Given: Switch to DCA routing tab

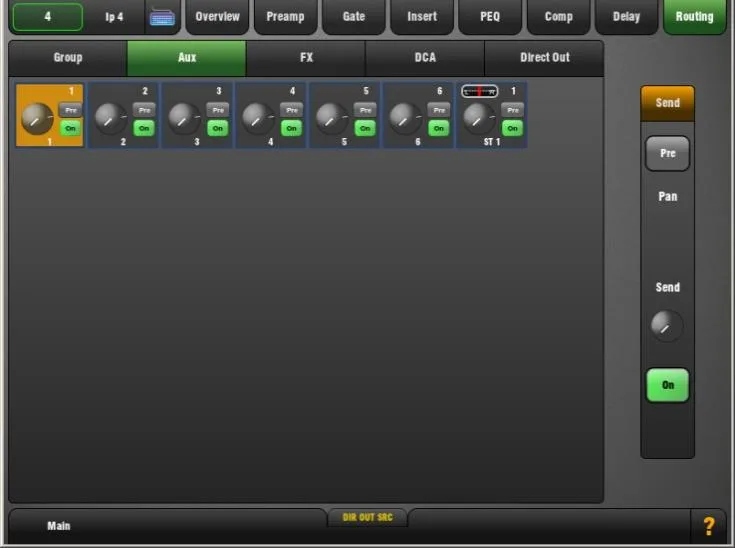Looking at the screenshot, I should click(x=425, y=58).
